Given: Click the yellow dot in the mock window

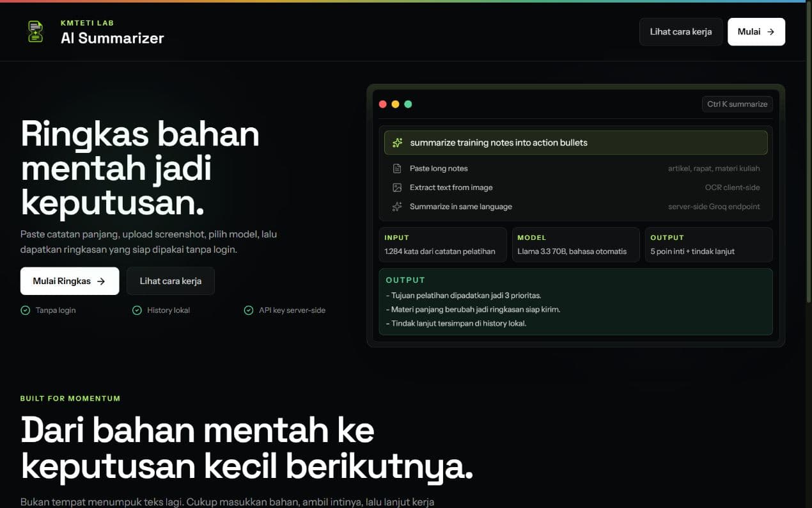Looking at the screenshot, I should coord(395,104).
